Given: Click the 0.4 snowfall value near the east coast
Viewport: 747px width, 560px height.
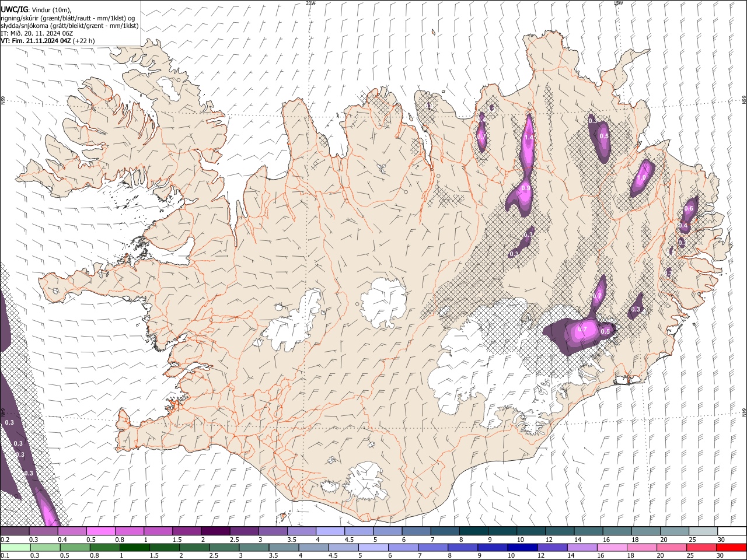Looking at the screenshot, I should [x=684, y=226].
